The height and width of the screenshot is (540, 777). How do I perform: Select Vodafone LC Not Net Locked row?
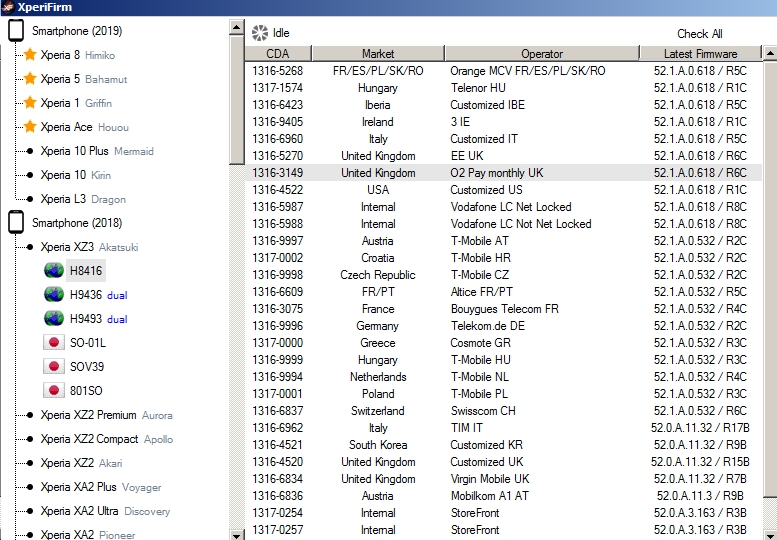point(503,223)
